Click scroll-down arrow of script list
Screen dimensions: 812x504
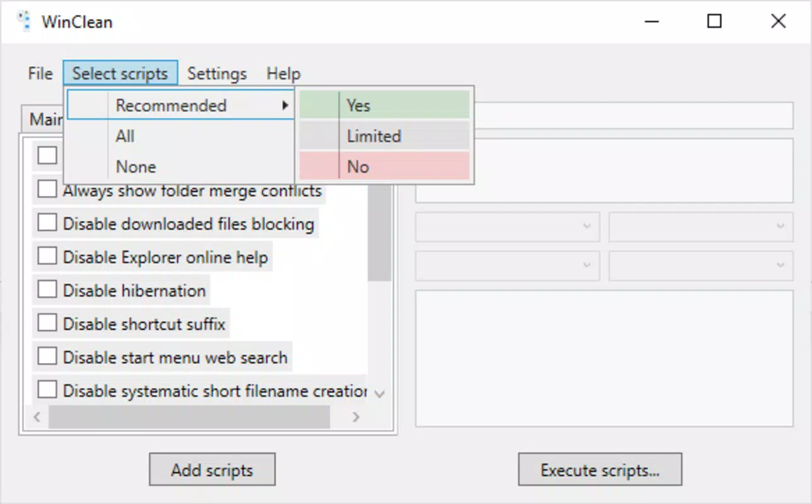380,394
